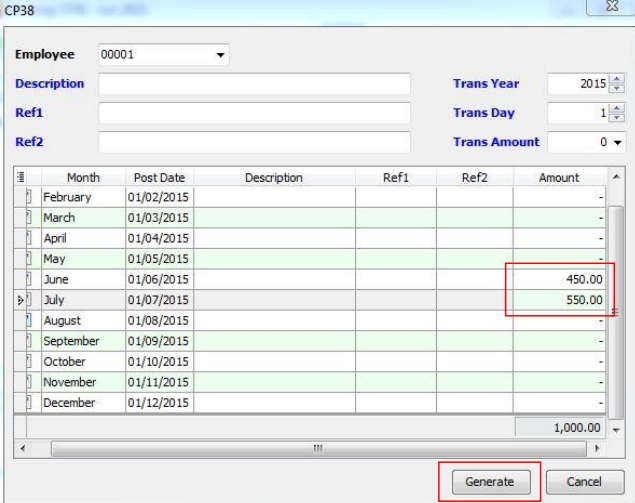Image resolution: width=635 pixels, height=503 pixels.
Task: Expand the Trans Amount dropdown
Action: click(x=618, y=142)
